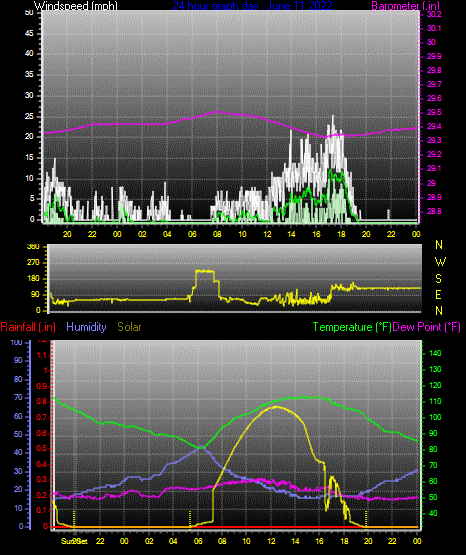Select the 45 windspeed axis value
Image resolution: width=466 pixels, height=555 pixels.
click(x=29, y=34)
